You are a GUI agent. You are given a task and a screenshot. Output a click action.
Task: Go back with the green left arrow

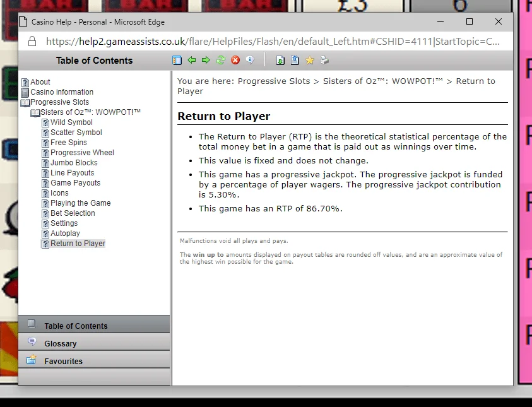pyautogui.click(x=192, y=61)
